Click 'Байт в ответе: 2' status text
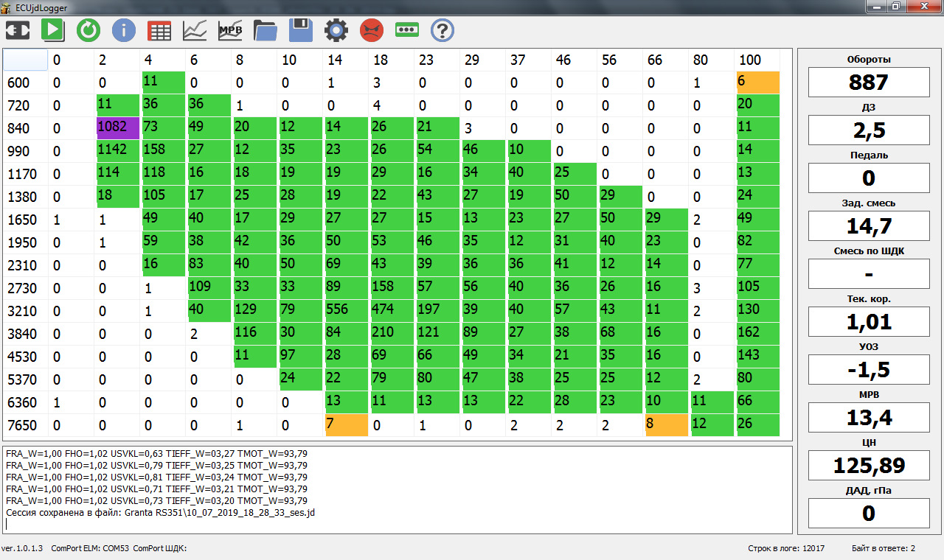The height and width of the screenshot is (560, 944). coord(884,548)
